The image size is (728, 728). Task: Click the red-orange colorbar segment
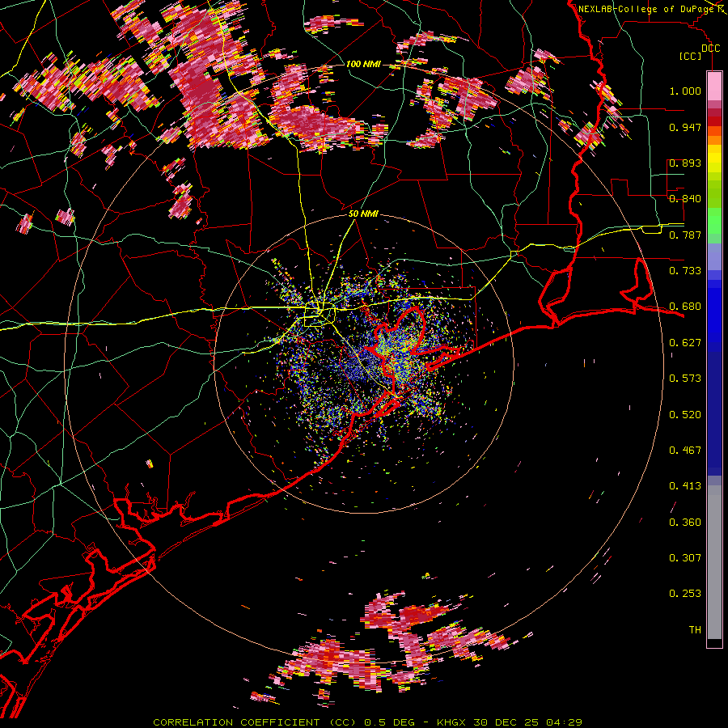coord(714,130)
